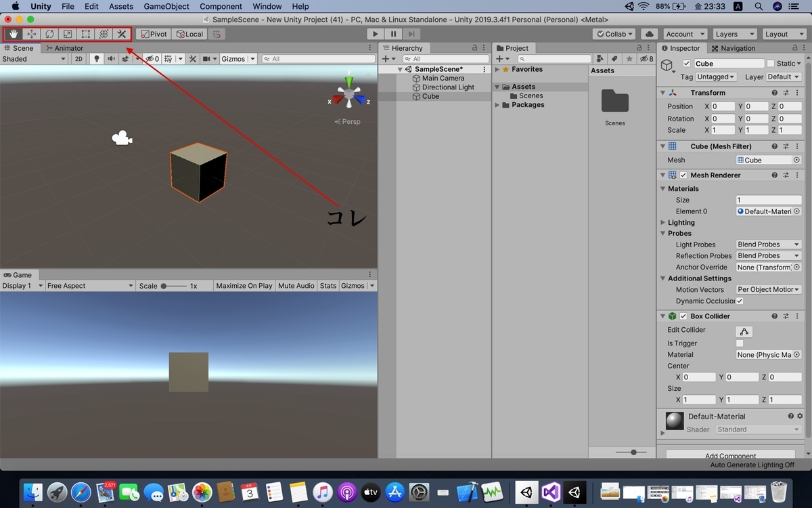The width and height of the screenshot is (812, 508).
Task: Click the Edit Collider icon button
Action: tap(744, 331)
